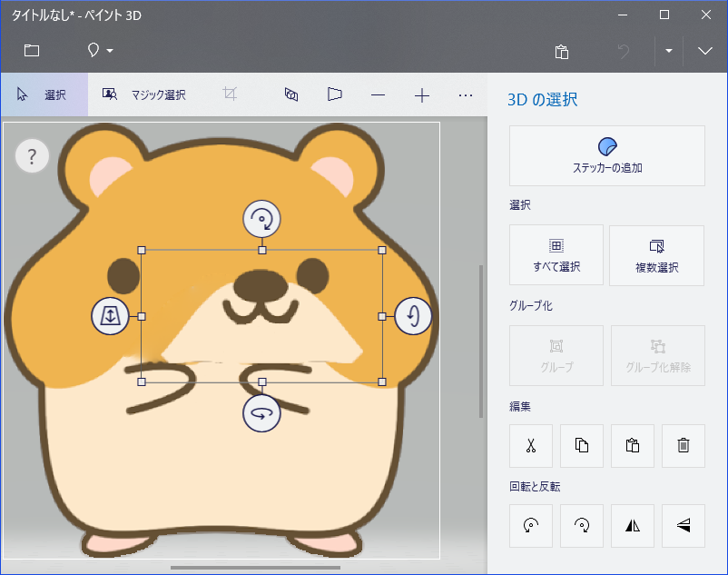728x575 pixels.
Task: Click the グループ button
Action: (556, 355)
